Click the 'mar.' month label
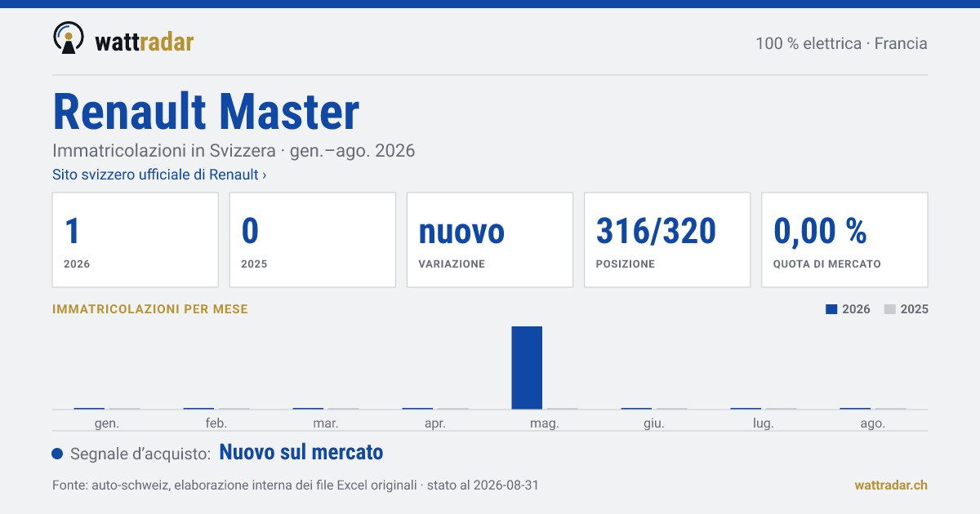The image size is (980, 514). click(x=326, y=423)
